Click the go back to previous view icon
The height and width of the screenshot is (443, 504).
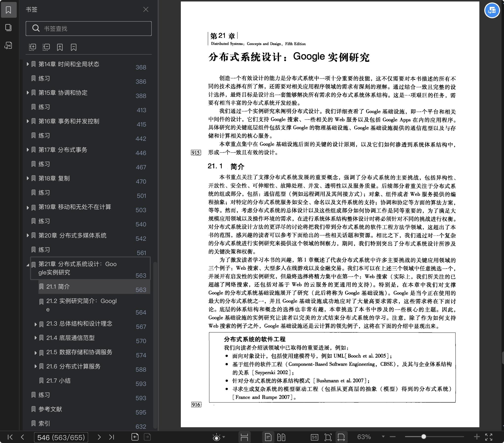click(135, 437)
